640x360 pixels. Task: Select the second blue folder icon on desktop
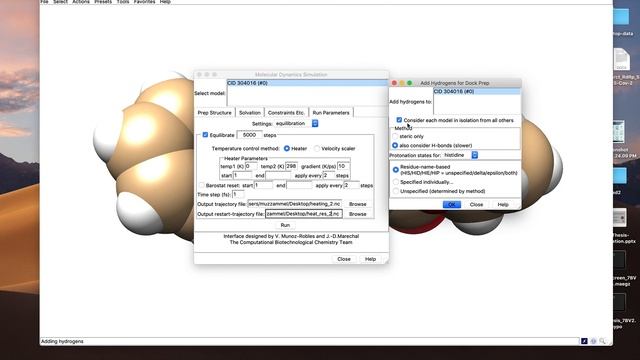click(620, 176)
